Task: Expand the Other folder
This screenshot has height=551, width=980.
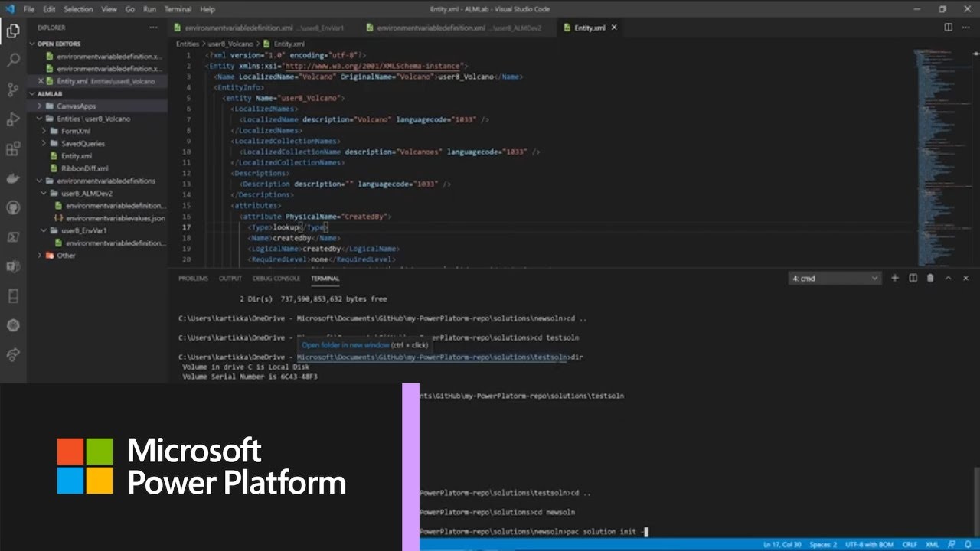Action: (x=97, y=255)
